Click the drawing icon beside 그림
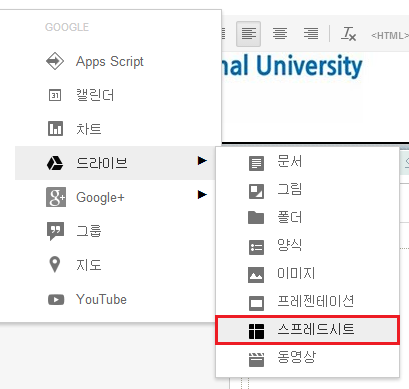 coord(256,191)
